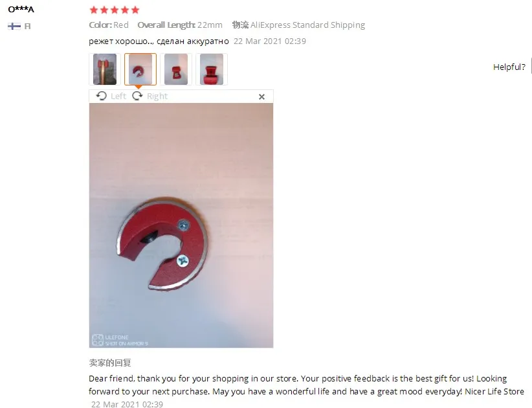Click the Left rotate label
532x408 pixels.
click(x=118, y=96)
